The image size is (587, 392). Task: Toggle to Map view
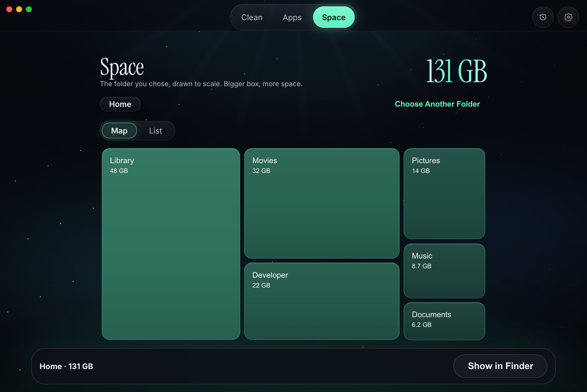point(119,131)
